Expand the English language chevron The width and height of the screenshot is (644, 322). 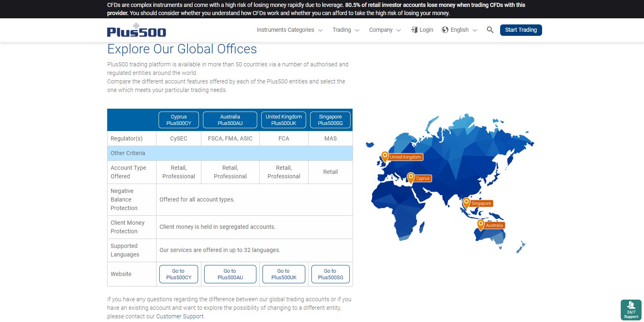[475, 30]
